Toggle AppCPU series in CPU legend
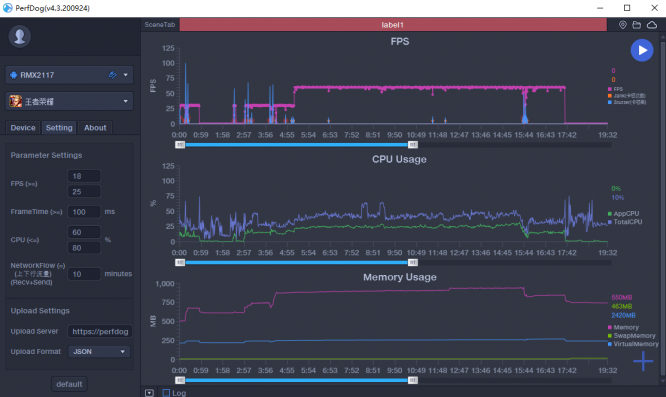This screenshot has height=397, width=666. pyautogui.click(x=623, y=214)
